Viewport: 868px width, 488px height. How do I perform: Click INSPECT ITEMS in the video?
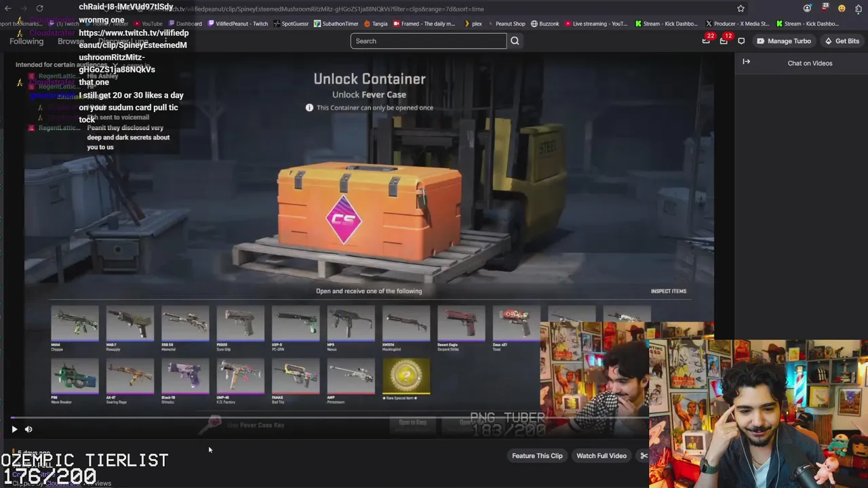pyautogui.click(x=669, y=291)
